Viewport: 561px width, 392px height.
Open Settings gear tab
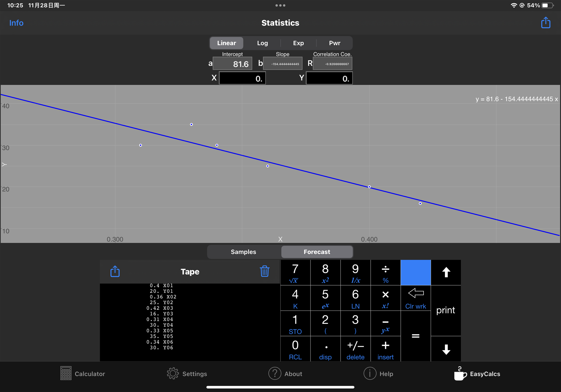coord(187,374)
